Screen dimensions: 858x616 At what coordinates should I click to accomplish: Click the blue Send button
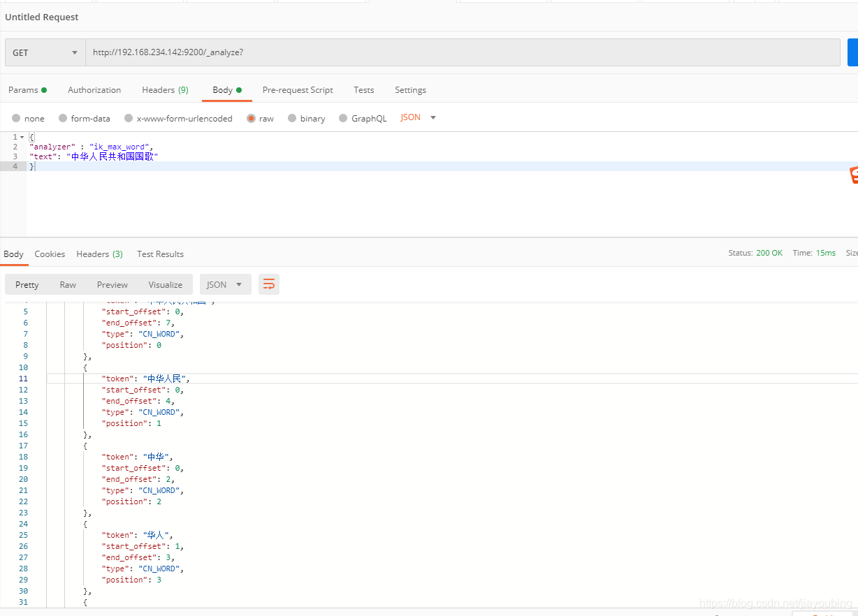[853, 52]
